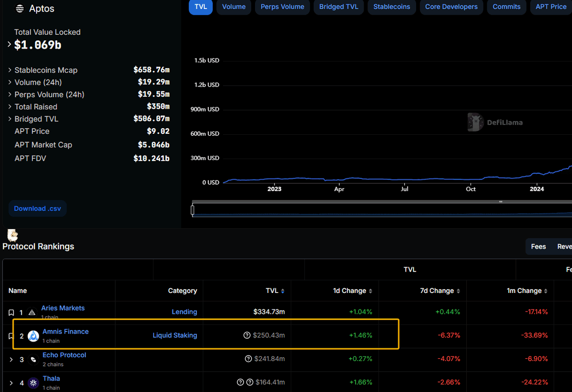The height and width of the screenshot is (392, 572).
Task: Toggle the Core Developers chart series
Action: (451, 7)
